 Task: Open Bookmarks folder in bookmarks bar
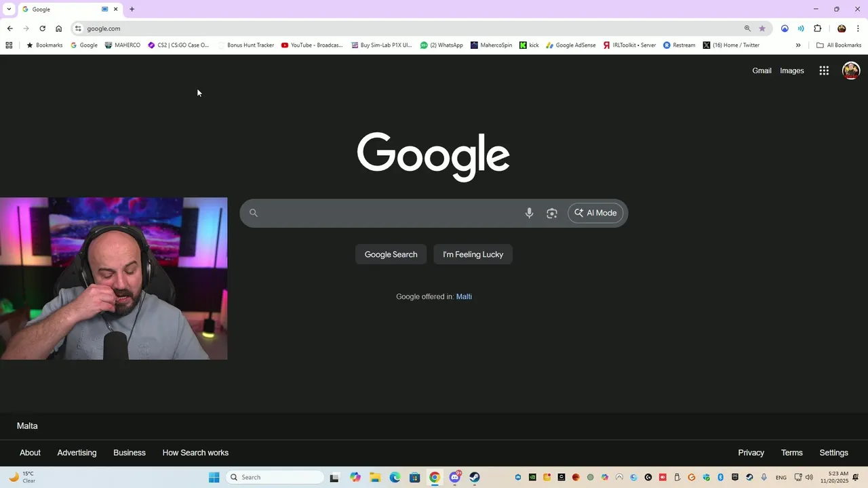coord(44,45)
